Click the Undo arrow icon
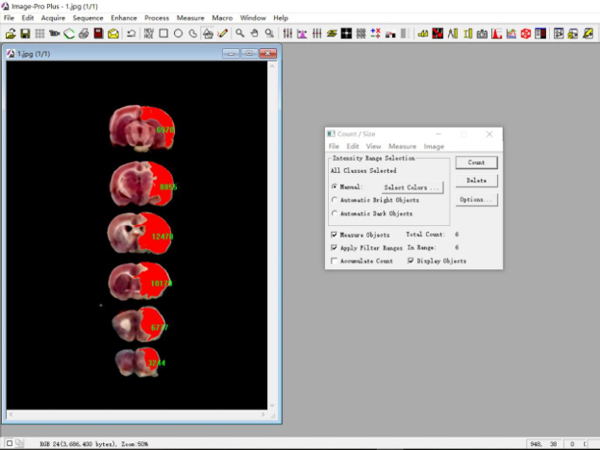600x450 pixels. (x=132, y=33)
